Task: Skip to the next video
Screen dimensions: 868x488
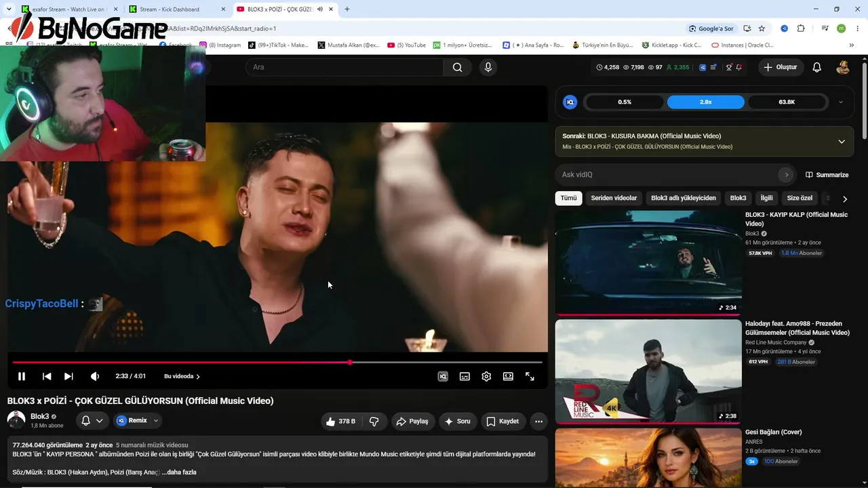Action: pos(68,376)
